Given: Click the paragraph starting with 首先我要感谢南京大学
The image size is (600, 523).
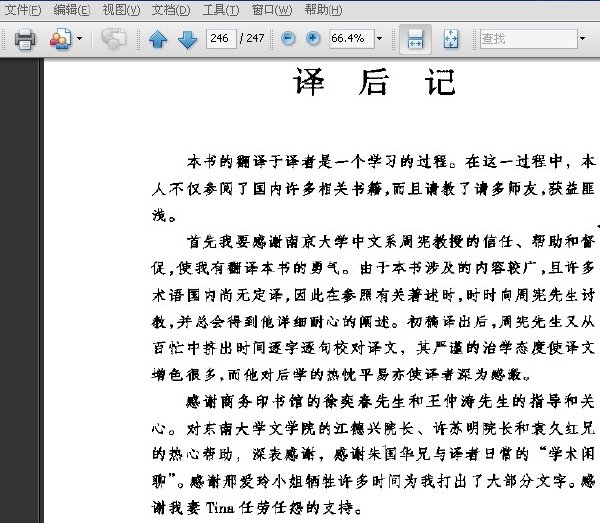Looking at the screenshot, I should 373,308.
